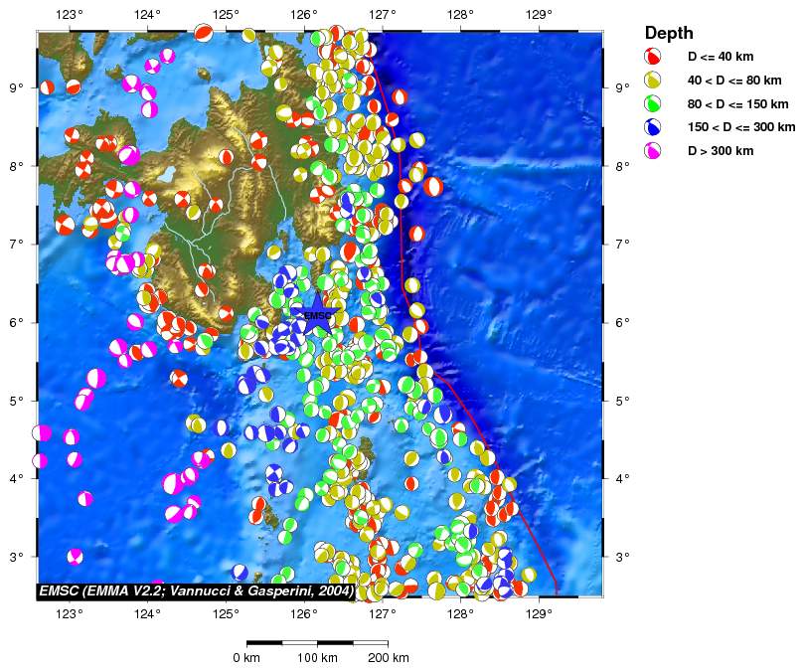Click the 9° latitude label on the left axis
This screenshot has height=672, width=805.
click(x=17, y=87)
